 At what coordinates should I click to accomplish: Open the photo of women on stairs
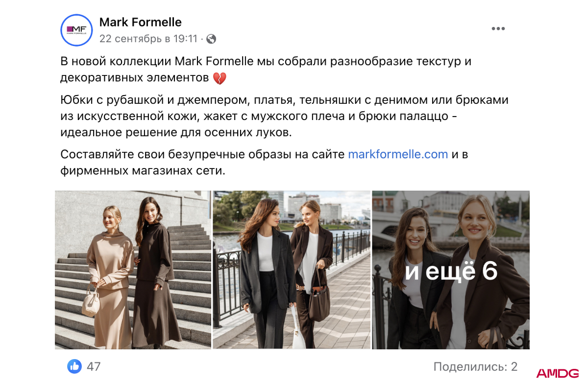coord(133,270)
